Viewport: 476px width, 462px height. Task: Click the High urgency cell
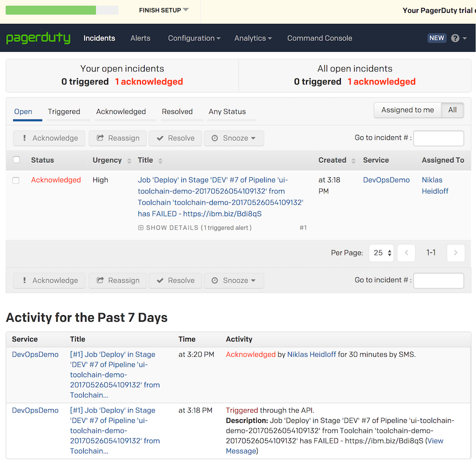point(100,180)
